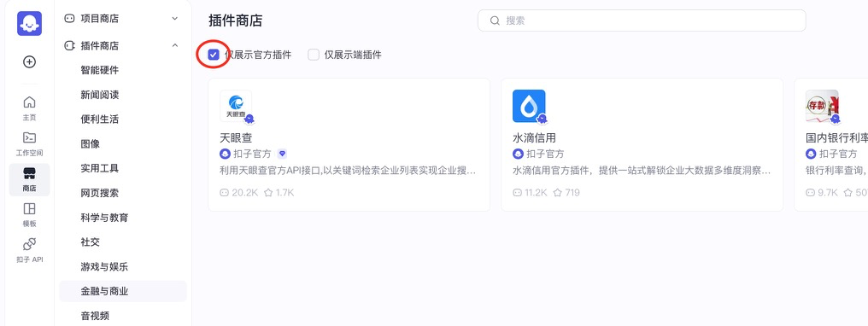868x326 pixels.
Task: Open the 国内银行利率 plugin title
Action: coord(836,137)
